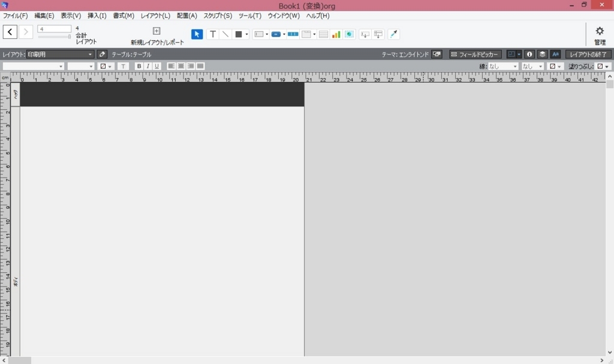The image size is (614, 364).
Task: Open the スクリプト(S) menu
Action: 218,16
